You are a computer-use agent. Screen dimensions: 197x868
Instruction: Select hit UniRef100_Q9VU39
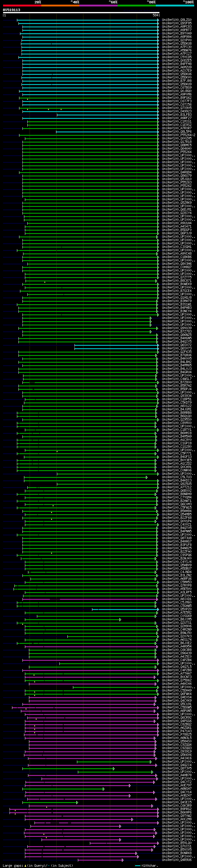[x=176, y=328]
